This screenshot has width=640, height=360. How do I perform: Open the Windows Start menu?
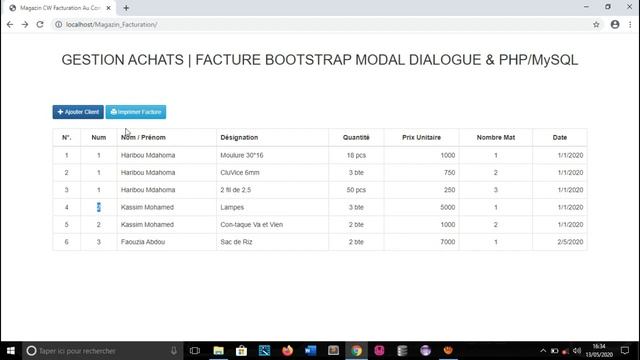tap(11, 351)
